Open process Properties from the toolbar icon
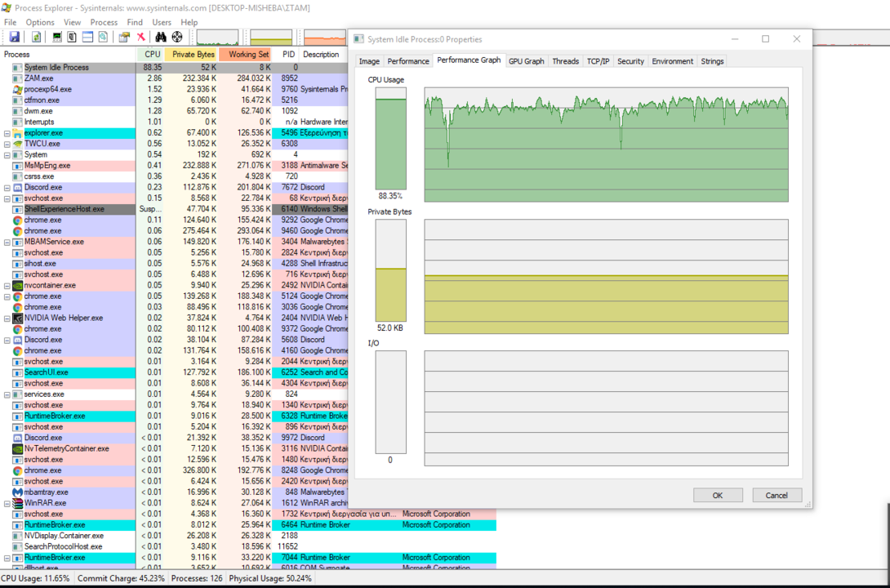The width and height of the screenshot is (890, 588). coord(124,37)
